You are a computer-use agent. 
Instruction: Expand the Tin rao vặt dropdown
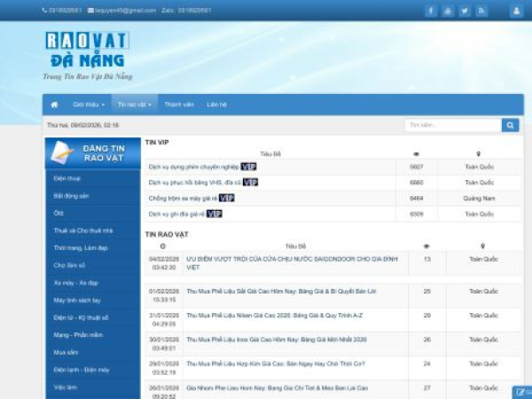click(134, 104)
